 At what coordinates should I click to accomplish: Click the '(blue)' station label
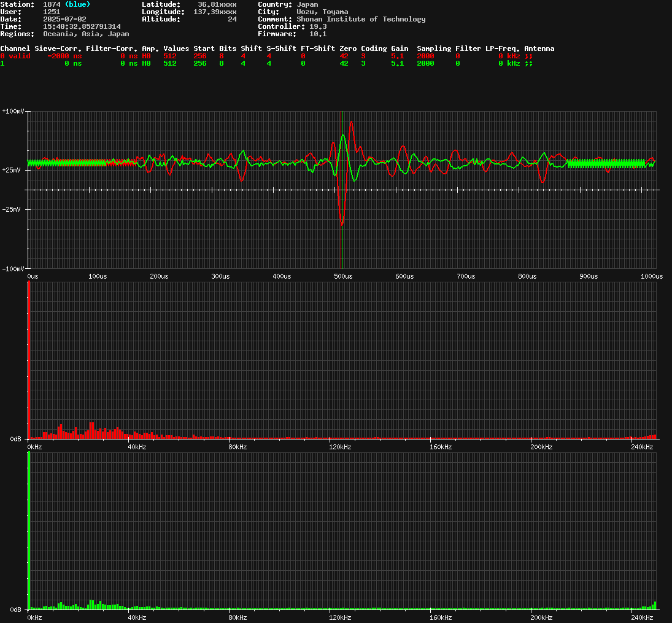[77, 4]
